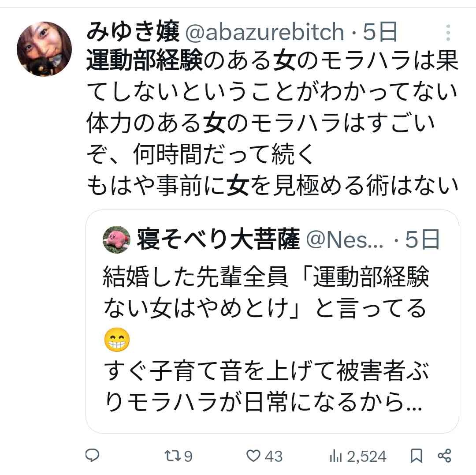Click the like count 43

[274, 456]
